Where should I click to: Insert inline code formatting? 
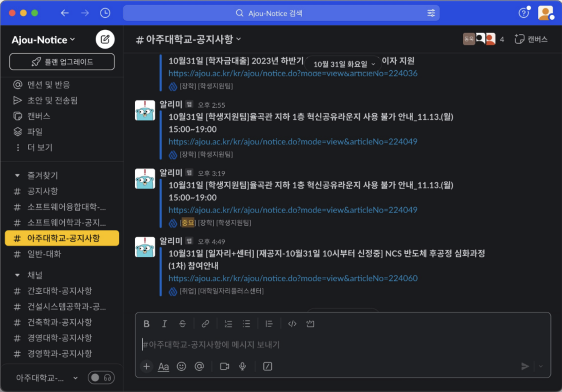pyautogui.click(x=292, y=324)
